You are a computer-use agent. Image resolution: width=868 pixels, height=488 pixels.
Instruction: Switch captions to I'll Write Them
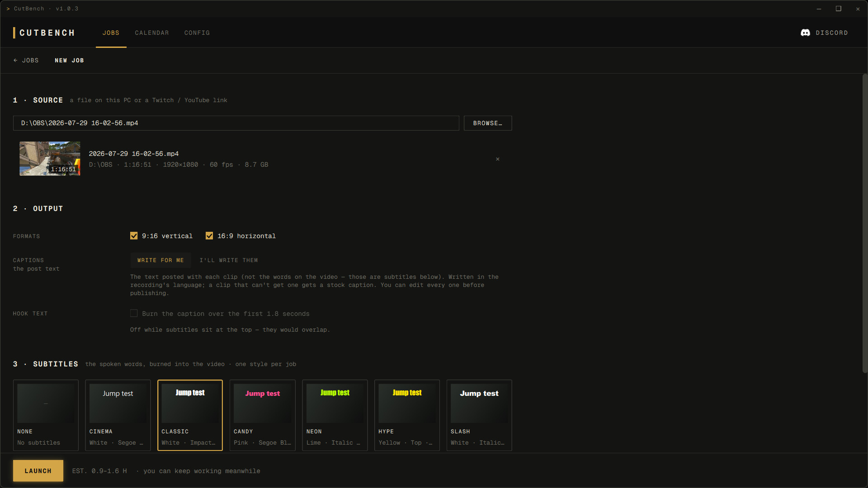click(229, 260)
